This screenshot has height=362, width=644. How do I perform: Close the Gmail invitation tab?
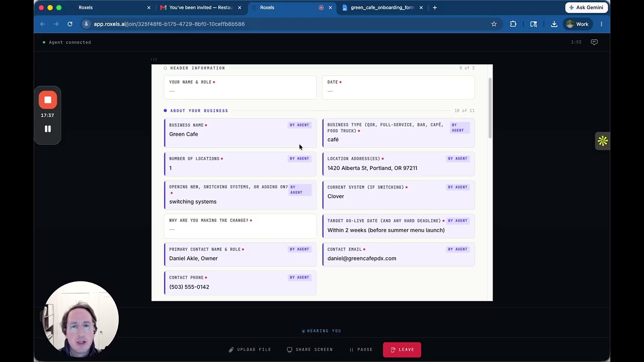239,8
